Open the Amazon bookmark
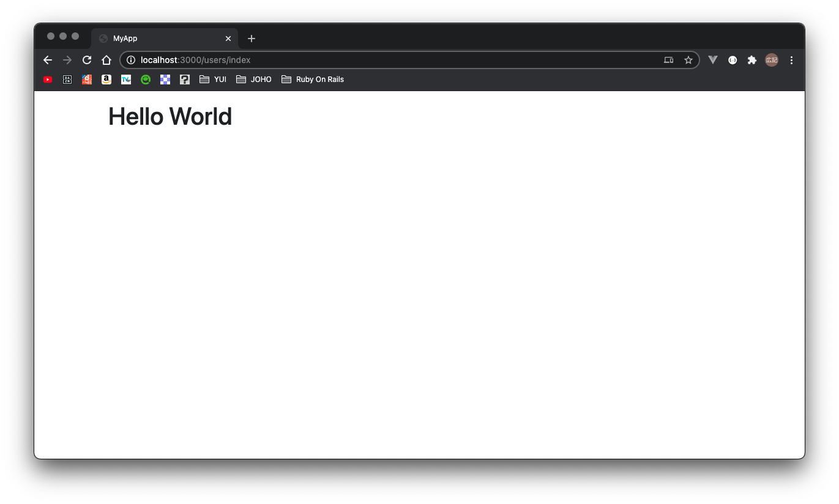The image size is (839, 504). pos(106,79)
